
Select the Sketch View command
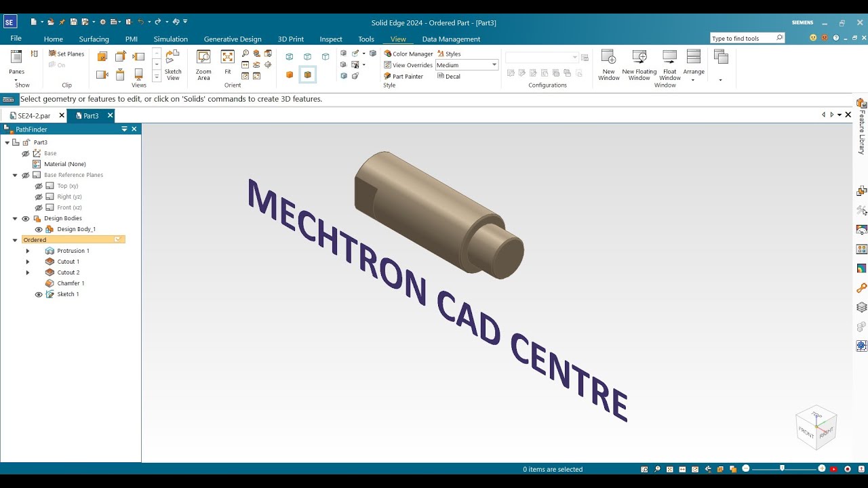click(173, 65)
